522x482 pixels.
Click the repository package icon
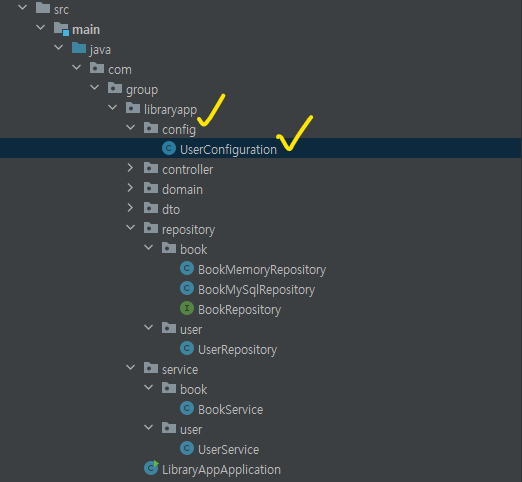click(x=151, y=228)
